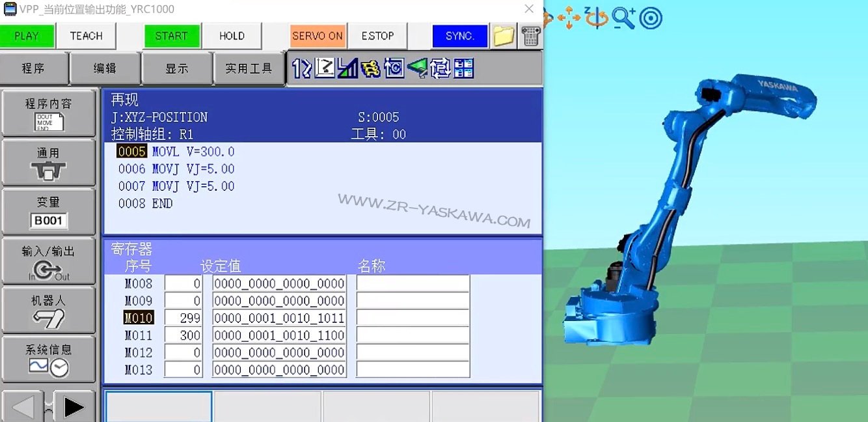Click the gray left arrow page button
Screen dimensions: 868x422
[x=23, y=408]
